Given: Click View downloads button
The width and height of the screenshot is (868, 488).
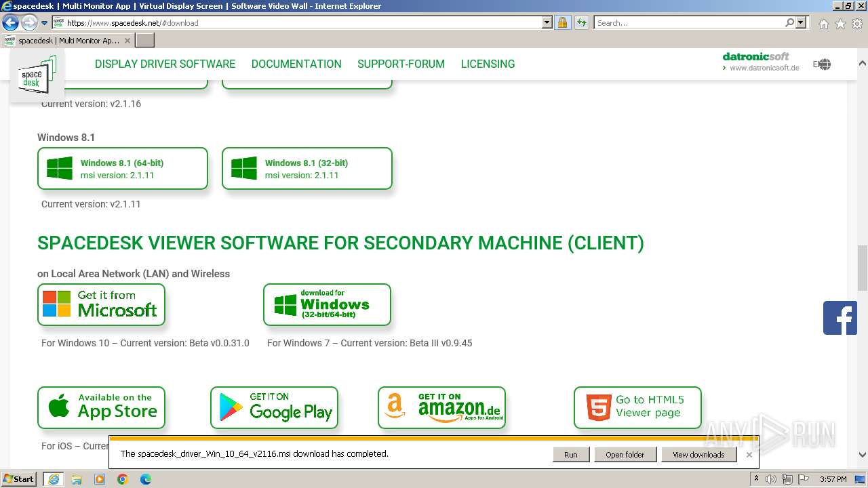Looking at the screenshot, I should (698, 455).
